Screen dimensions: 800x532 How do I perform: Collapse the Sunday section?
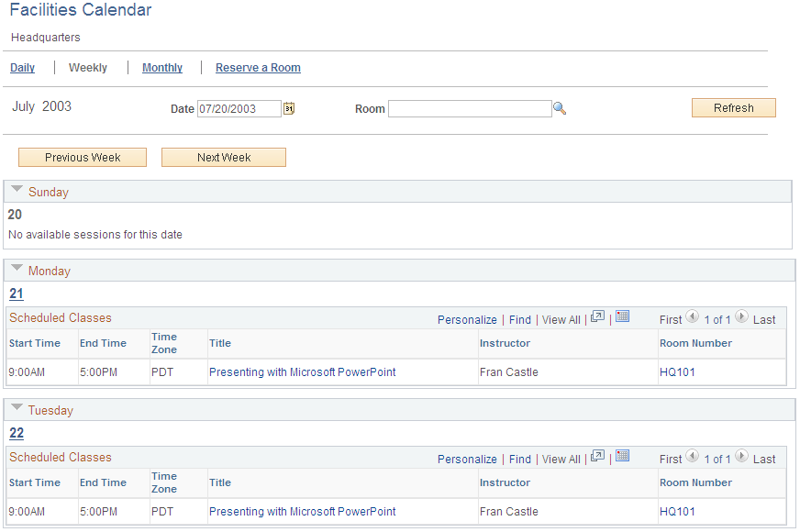17,189
